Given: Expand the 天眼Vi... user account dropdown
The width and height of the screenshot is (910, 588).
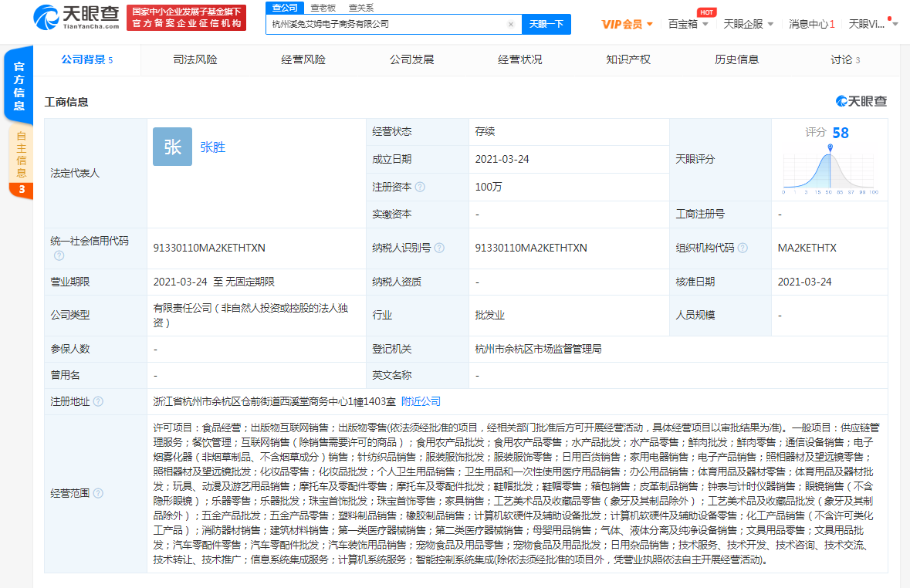Looking at the screenshot, I should [874, 25].
